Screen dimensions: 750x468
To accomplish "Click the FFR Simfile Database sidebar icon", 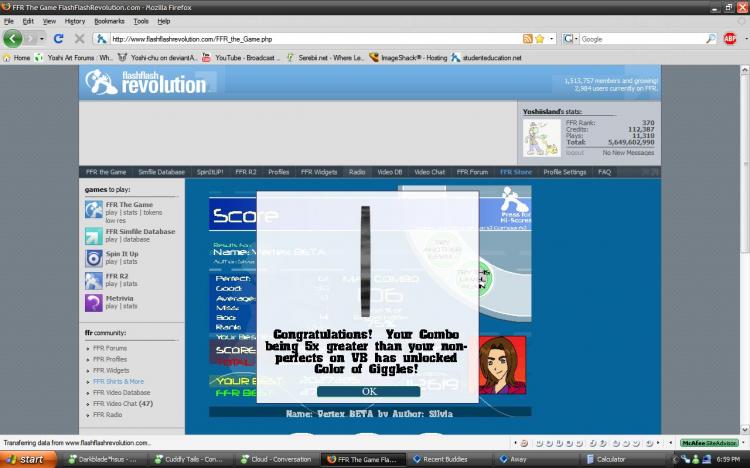I will tap(94, 236).
